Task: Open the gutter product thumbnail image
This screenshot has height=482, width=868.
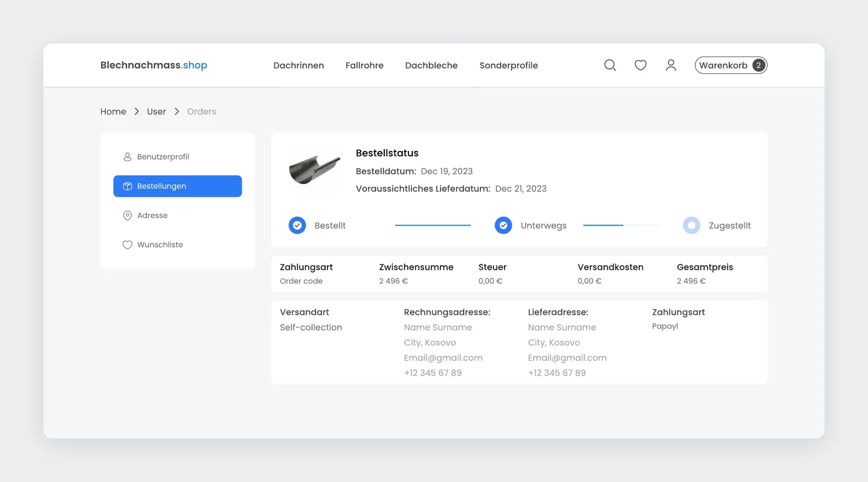Action: (x=314, y=170)
